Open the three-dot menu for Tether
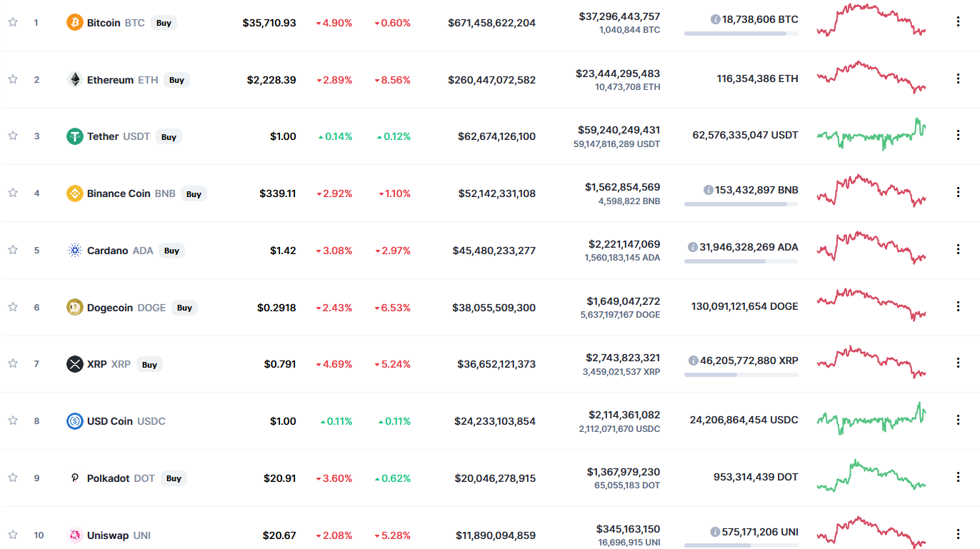 [958, 134]
